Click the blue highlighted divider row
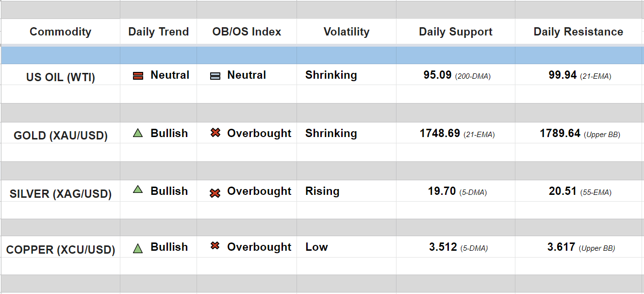 pyautogui.click(x=322, y=55)
